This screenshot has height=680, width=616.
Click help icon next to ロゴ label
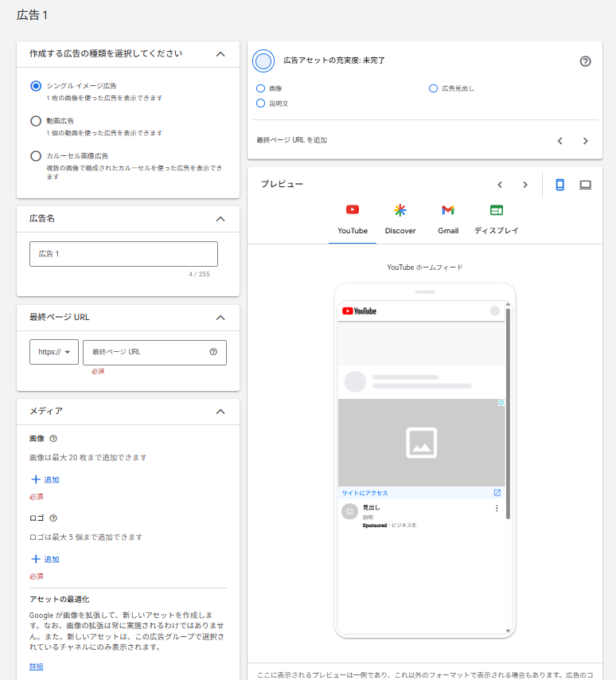[53, 518]
